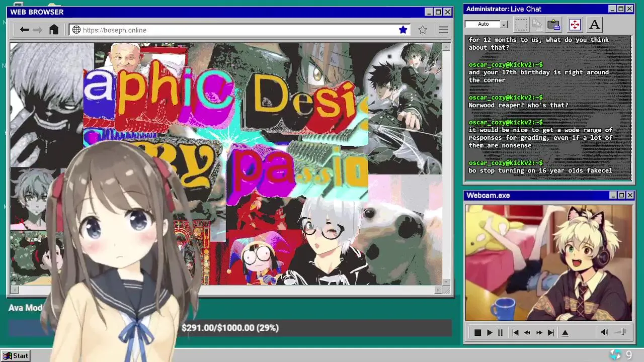Click browser horizontal scrollbar left arrow
This screenshot has width=644, height=362.
[14, 290]
